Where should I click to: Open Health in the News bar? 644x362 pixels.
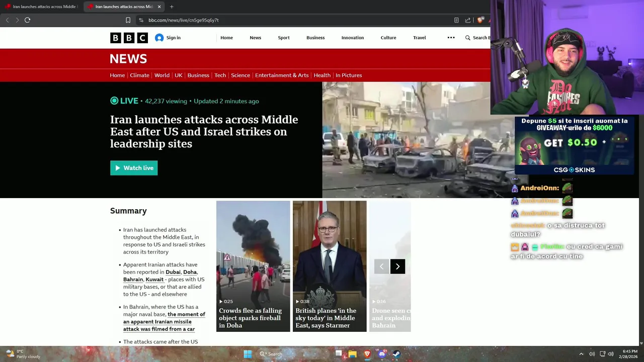click(322, 75)
